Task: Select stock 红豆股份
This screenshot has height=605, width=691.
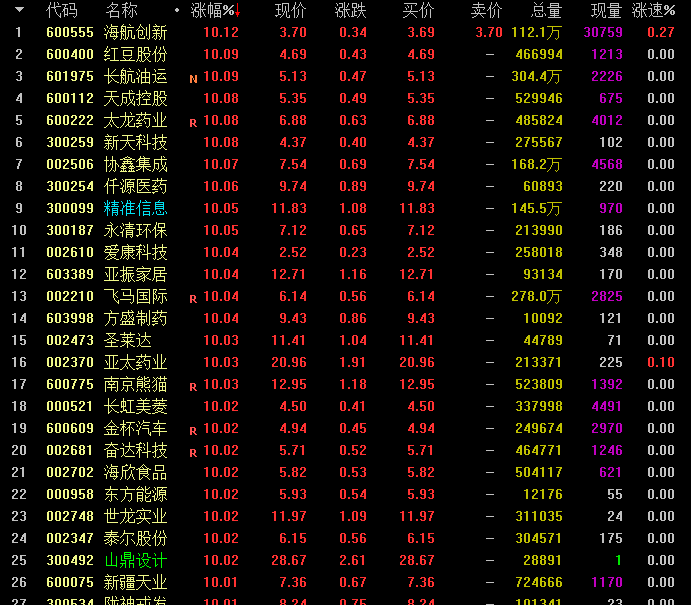Action: 135,54
